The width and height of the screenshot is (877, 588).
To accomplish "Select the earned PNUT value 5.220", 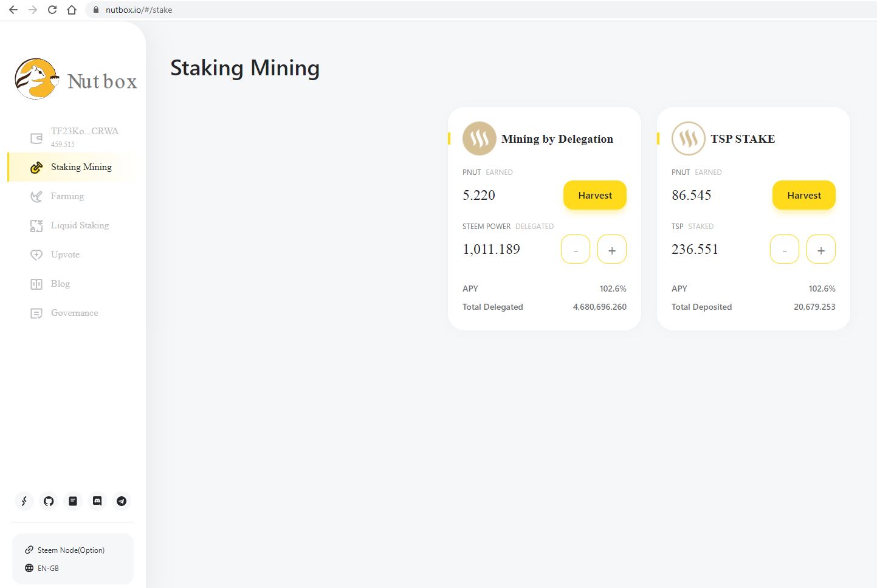I will pyautogui.click(x=479, y=195).
